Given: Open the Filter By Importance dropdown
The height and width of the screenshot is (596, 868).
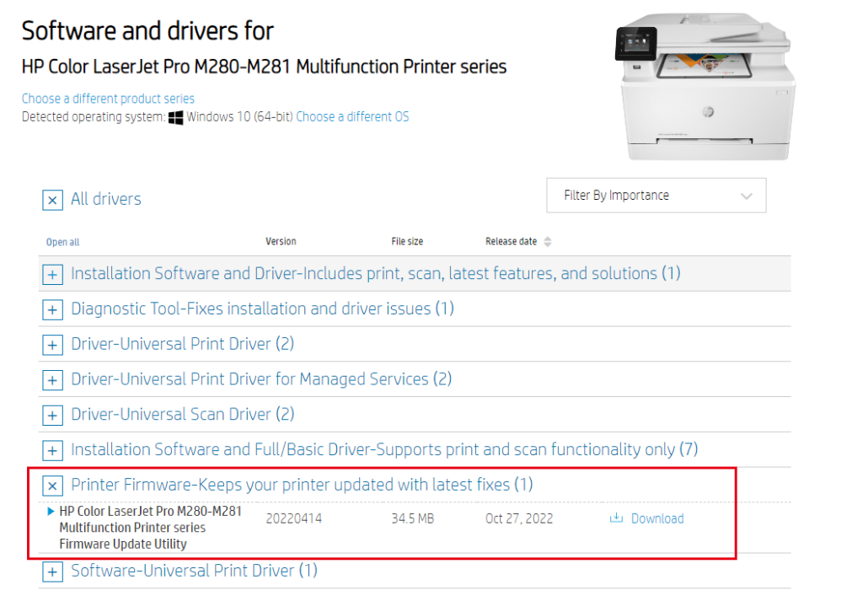Looking at the screenshot, I should click(656, 196).
